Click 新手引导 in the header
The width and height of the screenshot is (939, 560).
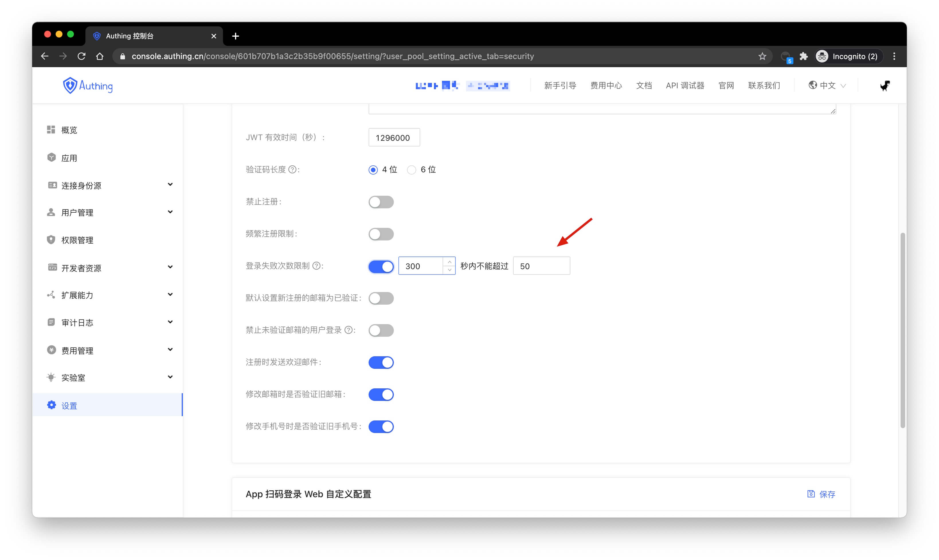coord(560,86)
